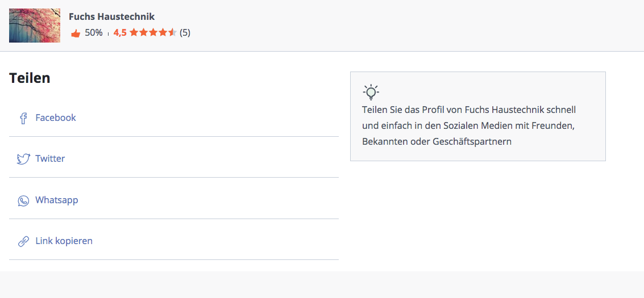Click the Whatsapp phone bubble icon
Screen dimensions: 644x298
point(23,200)
